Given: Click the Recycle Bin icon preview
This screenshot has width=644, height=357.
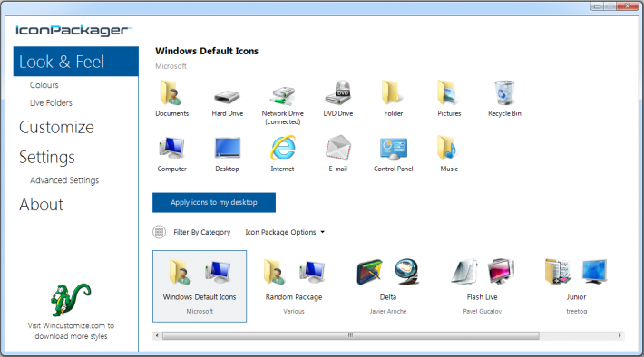Looking at the screenshot, I should [504, 92].
